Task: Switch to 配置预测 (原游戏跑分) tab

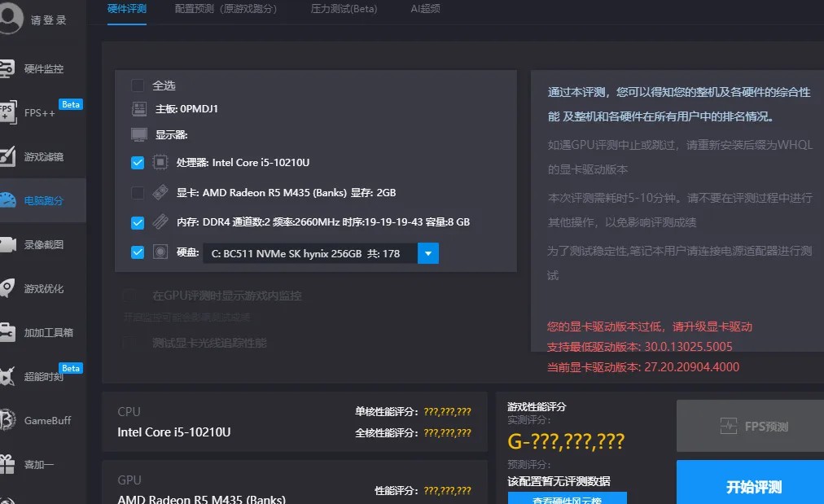Action: (226, 9)
